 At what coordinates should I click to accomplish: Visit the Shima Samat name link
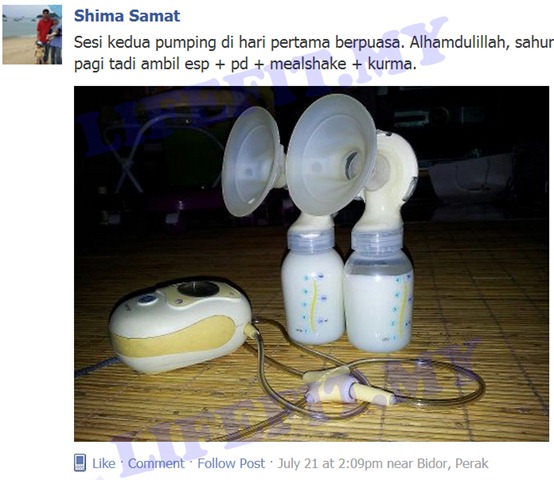[x=127, y=16]
